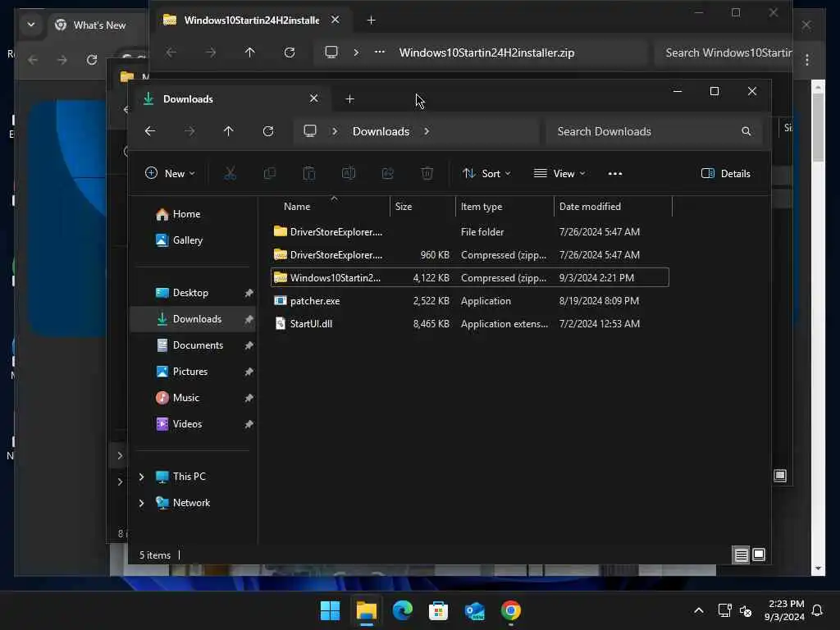Add a new tab in Downloads window
840x630 pixels.
pos(349,99)
